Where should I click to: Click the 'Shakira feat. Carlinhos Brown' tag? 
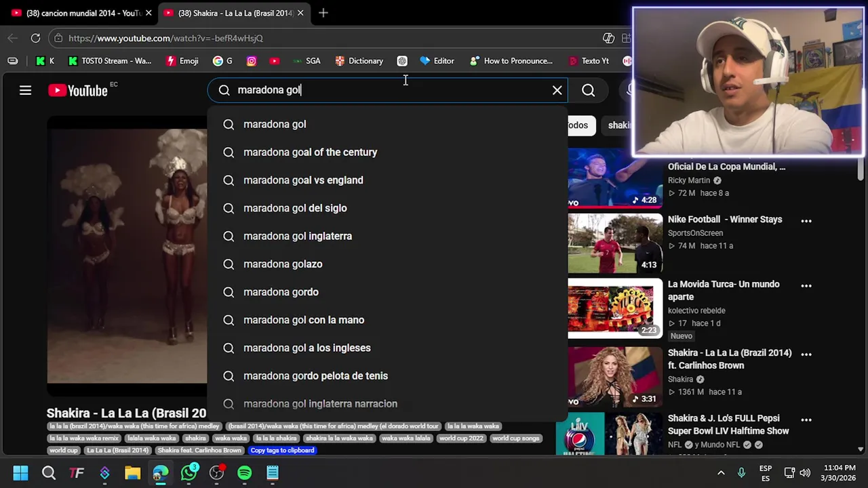click(x=199, y=450)
